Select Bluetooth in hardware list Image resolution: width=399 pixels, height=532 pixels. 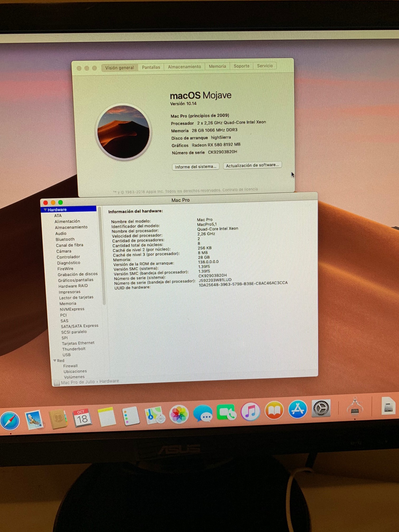[x=65, y=239]
